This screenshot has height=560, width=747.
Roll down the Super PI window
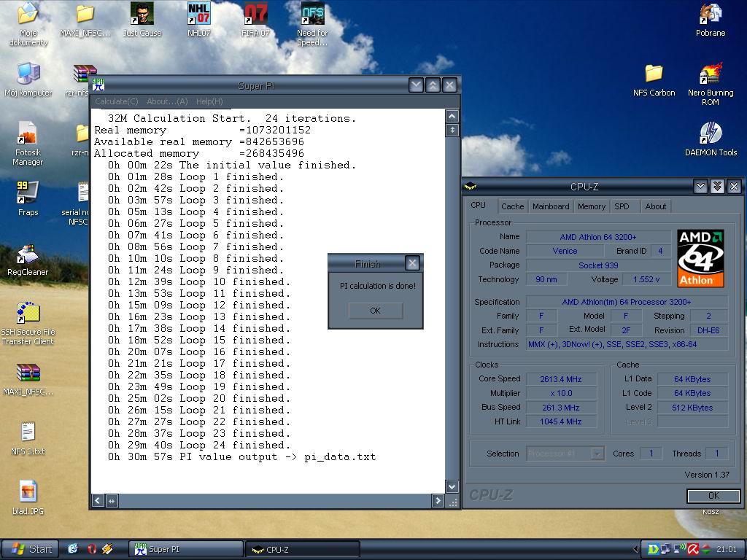point(416,85)
